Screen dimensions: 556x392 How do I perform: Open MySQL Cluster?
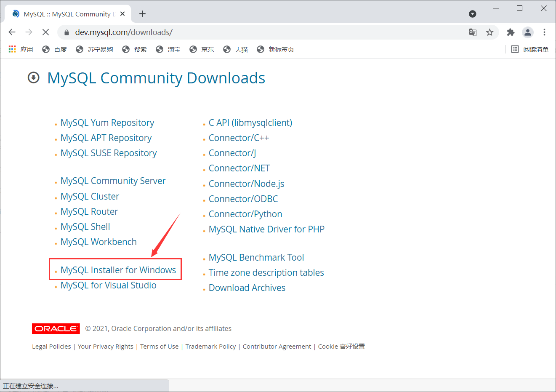pyautogui.click(x=90, y=196)
